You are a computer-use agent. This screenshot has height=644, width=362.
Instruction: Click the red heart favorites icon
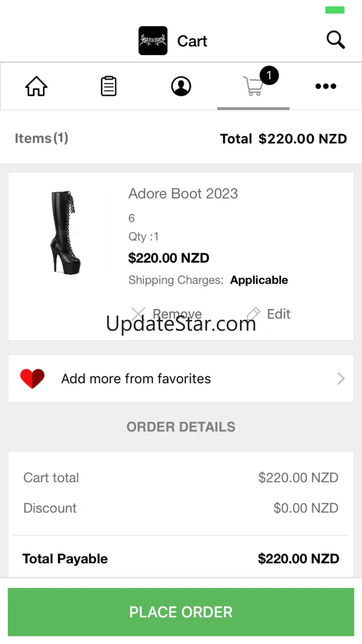point(32,379)
